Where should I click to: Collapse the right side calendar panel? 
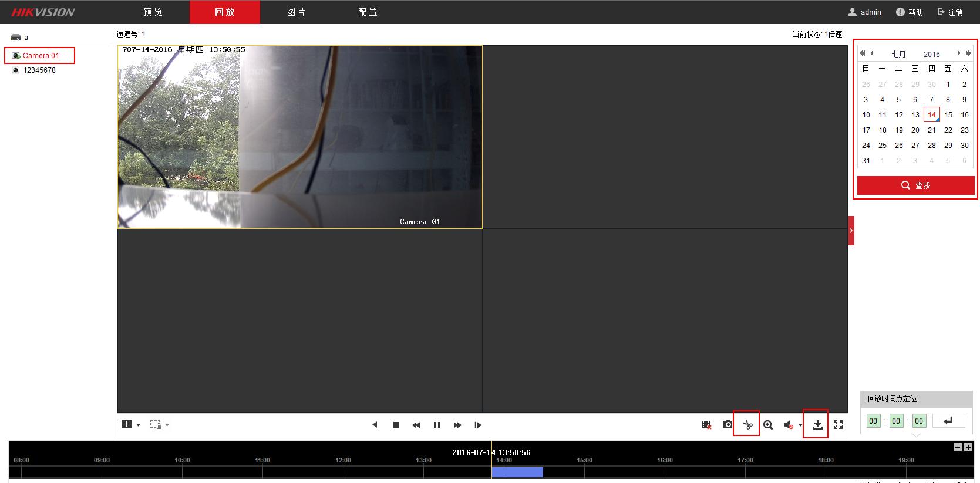click(x=851, y=231)
